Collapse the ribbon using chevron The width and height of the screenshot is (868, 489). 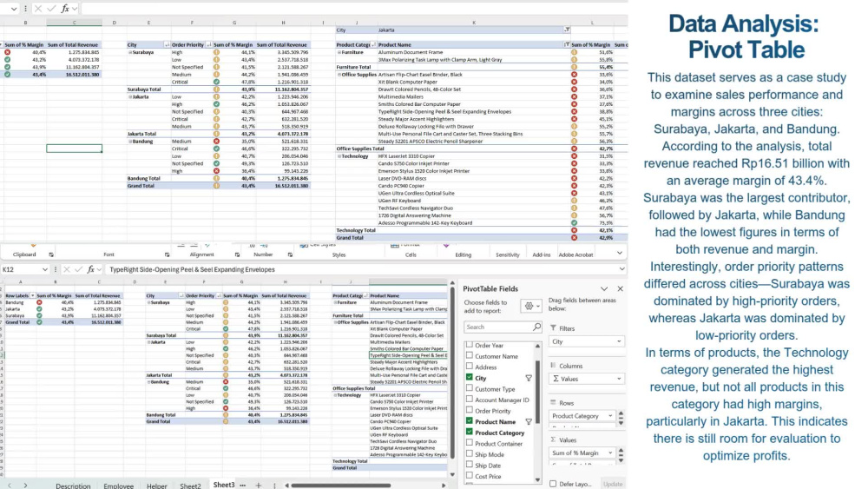(620, 253)
